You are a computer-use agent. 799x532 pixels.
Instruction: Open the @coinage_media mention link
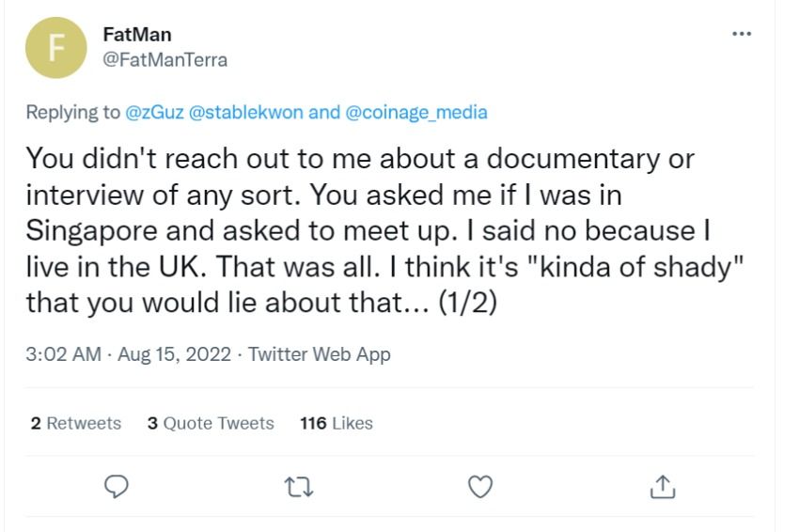click(416, 113)
